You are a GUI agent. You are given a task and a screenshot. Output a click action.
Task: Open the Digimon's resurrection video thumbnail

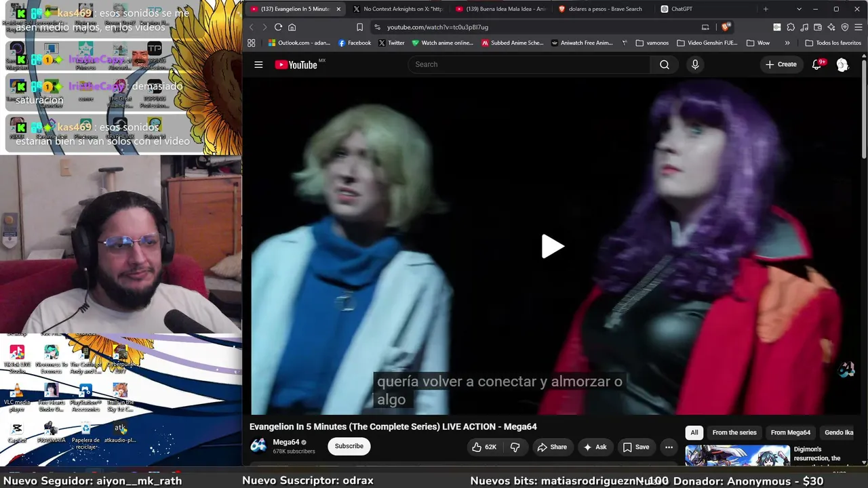(x=737, y=455)
